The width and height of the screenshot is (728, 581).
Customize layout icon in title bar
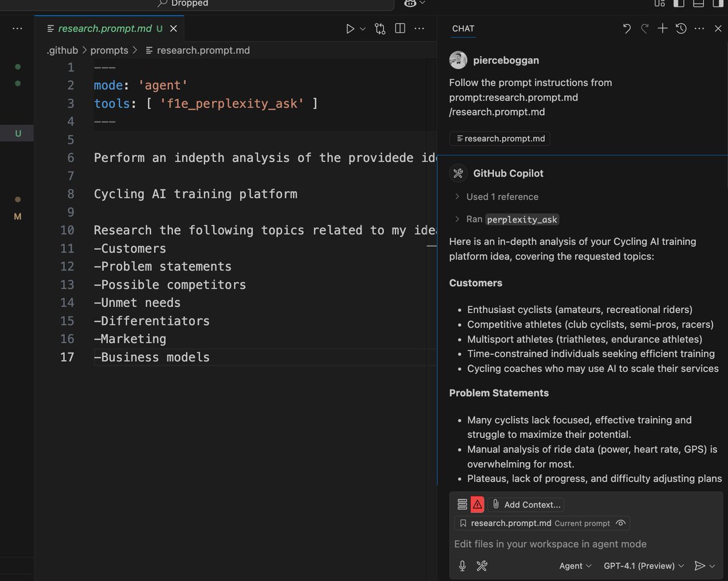[659, 4]
